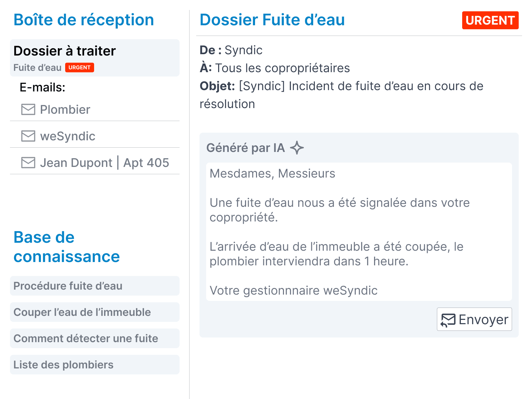This screenshot has height=399, width=532.
Task: Select the Dossier à traiter card
Action: (x=95, y=58)
